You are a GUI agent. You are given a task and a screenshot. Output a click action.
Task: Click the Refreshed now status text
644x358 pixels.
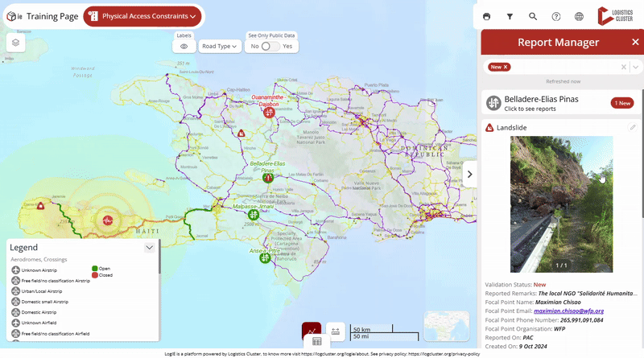point(563,81)
